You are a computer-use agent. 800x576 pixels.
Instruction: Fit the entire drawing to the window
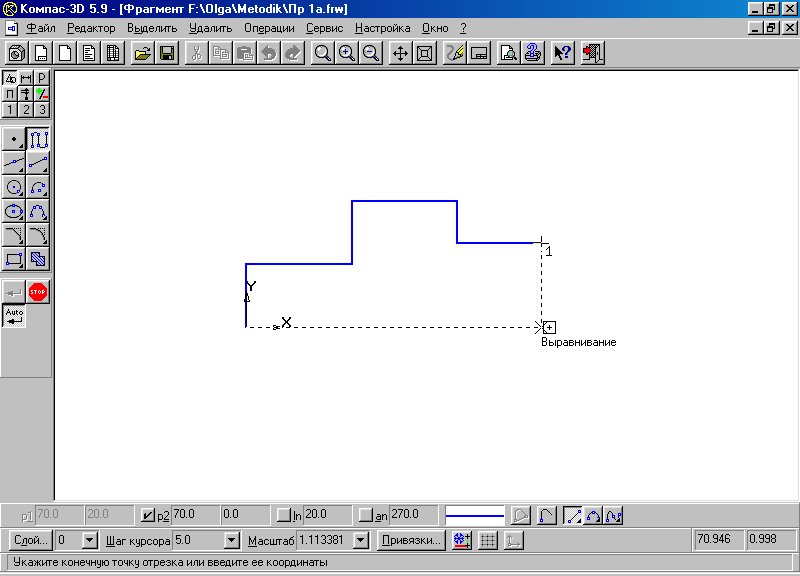click(x=424, y=53)
